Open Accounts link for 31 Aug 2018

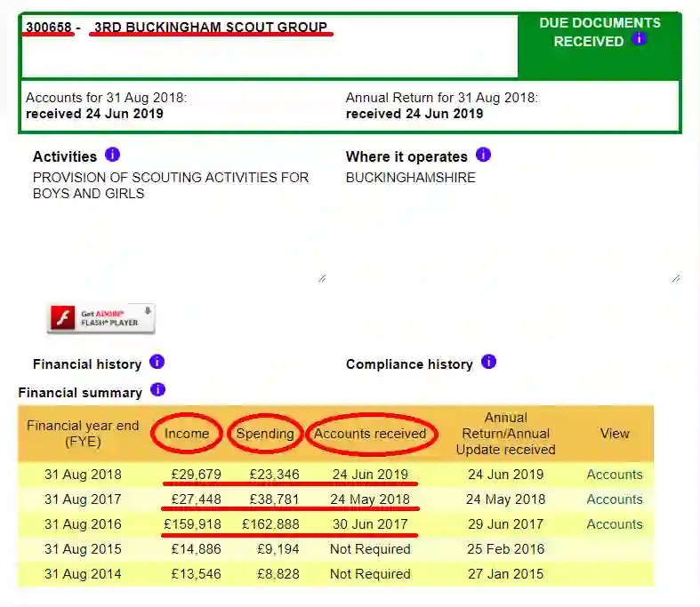[x=614, y=475]
